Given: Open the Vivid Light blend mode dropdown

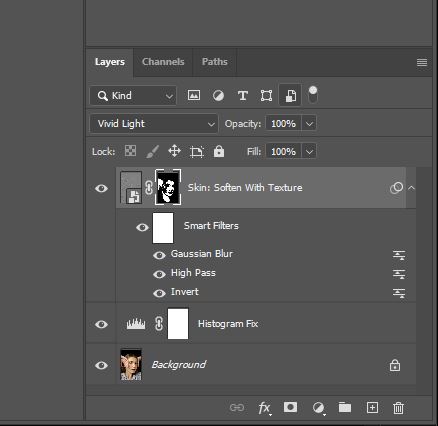Looking at the screenshot, I should [x=154, y=124].
